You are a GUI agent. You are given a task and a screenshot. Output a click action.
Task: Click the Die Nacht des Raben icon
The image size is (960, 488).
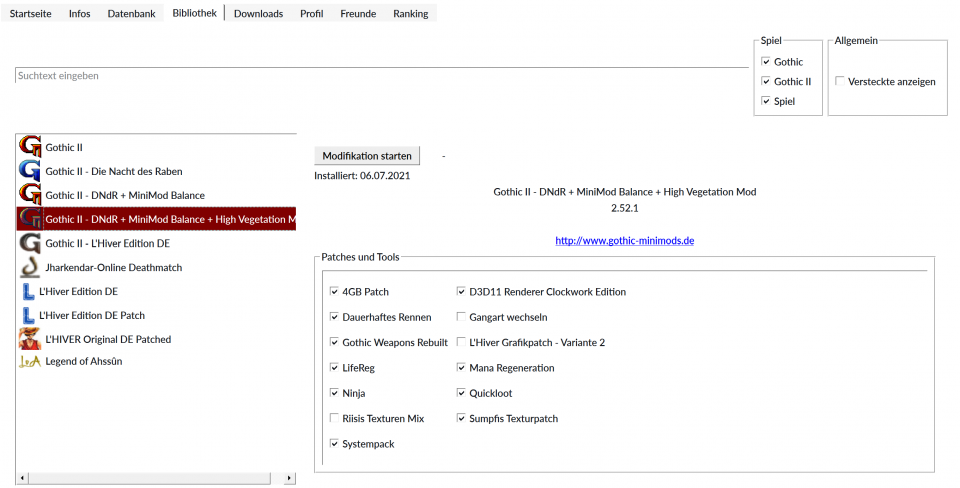click(30, 171)
